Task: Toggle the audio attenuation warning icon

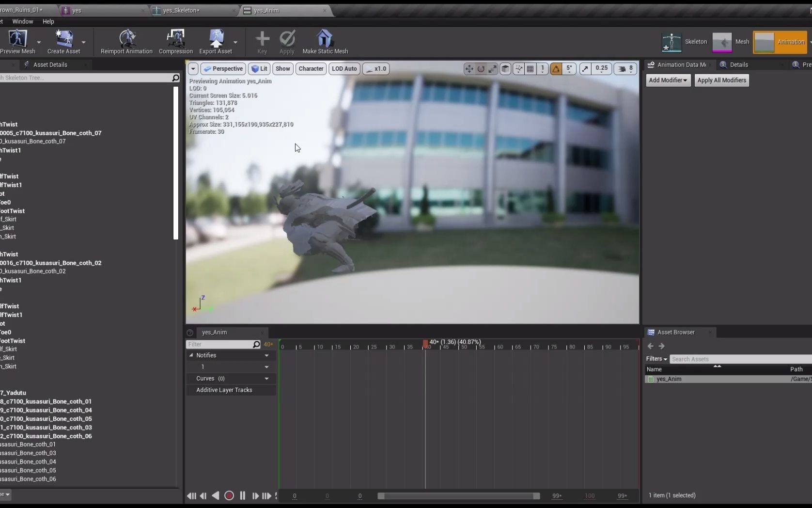Action: click(556, 68)
